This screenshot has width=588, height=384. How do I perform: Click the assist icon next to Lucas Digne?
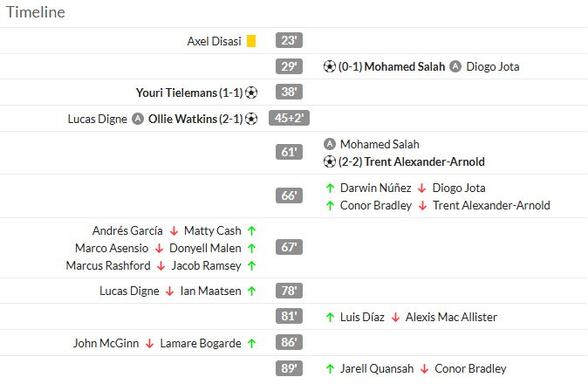[x=138, y=119]
